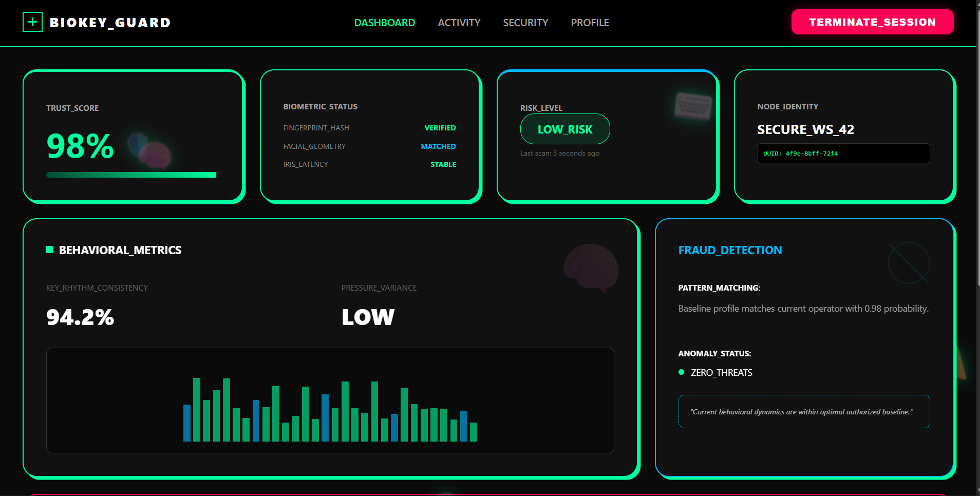Switch to the Activity tab
The width and height of the screenshot is (980, 496).
pos(459,23)
